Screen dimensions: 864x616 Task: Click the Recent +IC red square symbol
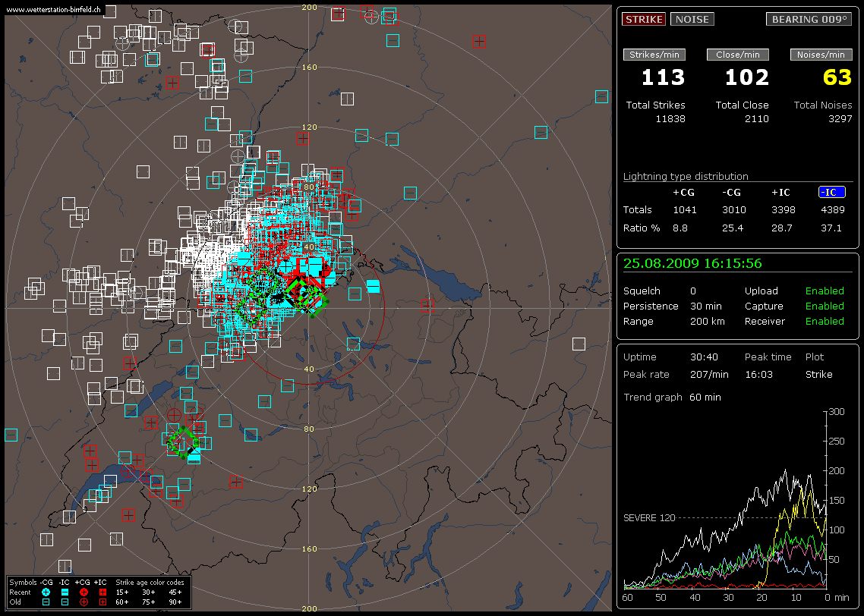102,592
